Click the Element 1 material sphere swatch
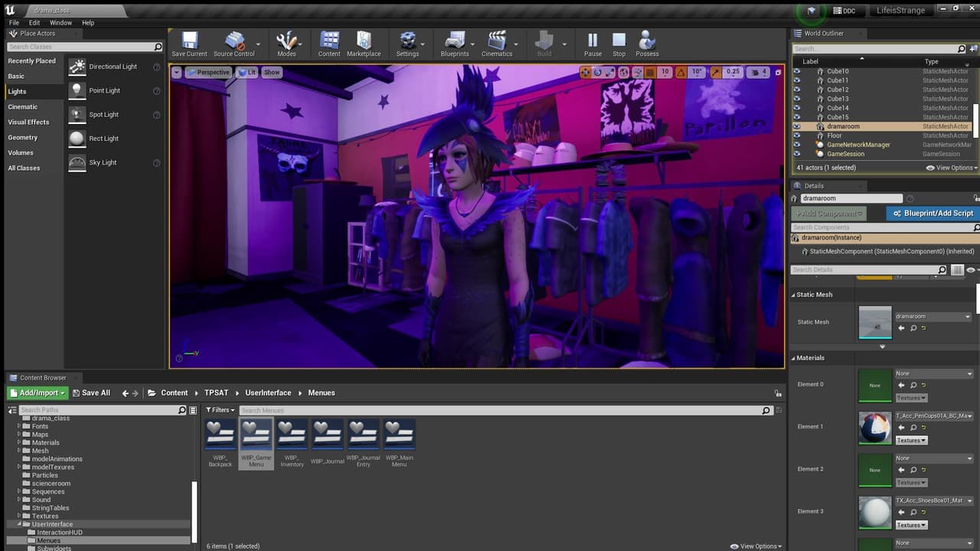Image resolution: width=980 pixels, height=551 pixels. tap(875, 428)
